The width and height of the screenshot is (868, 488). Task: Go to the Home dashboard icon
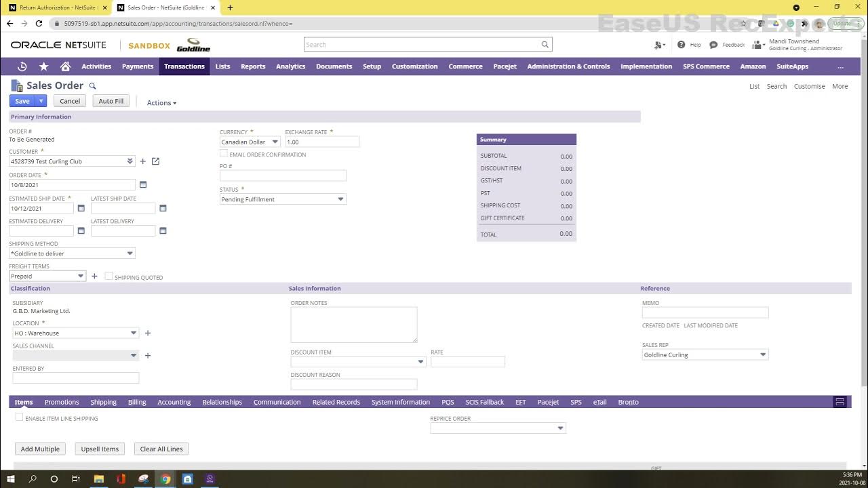click(66, 66)
